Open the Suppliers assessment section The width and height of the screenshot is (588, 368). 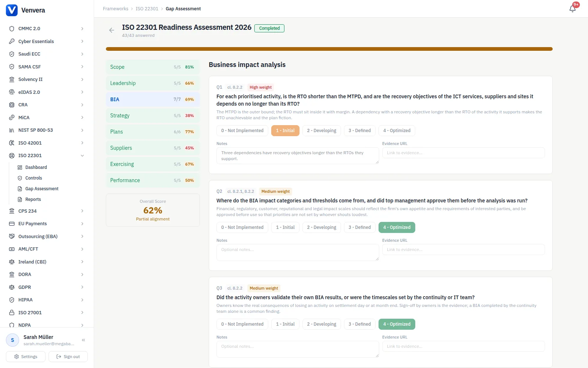[x=153, y=148]
